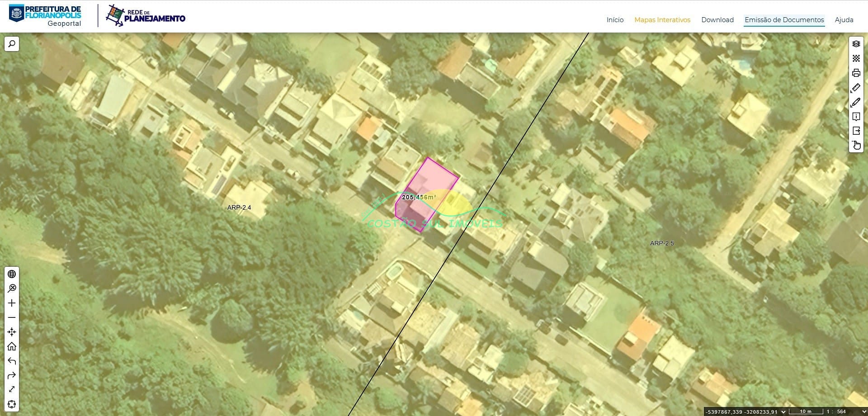Go back to previous map view

(x=12, y=361)
